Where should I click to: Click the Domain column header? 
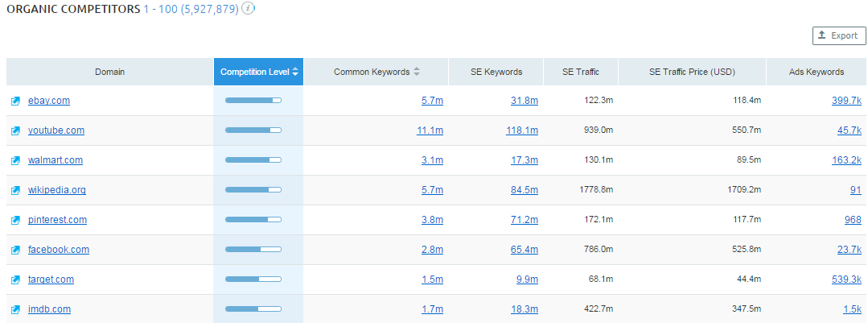[x=109, y=72]
